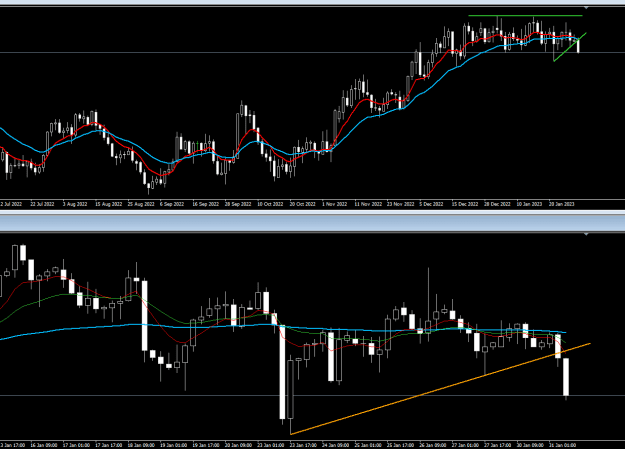Select the green horizontal resistance line in upper chart
This screenshot has width=625, height=449.
coord(525,16)
